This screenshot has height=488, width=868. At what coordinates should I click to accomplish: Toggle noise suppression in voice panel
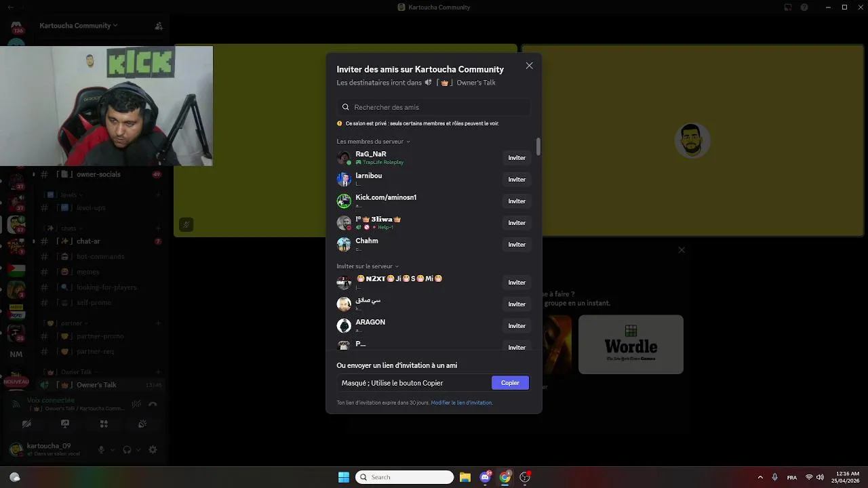[136, 404]
